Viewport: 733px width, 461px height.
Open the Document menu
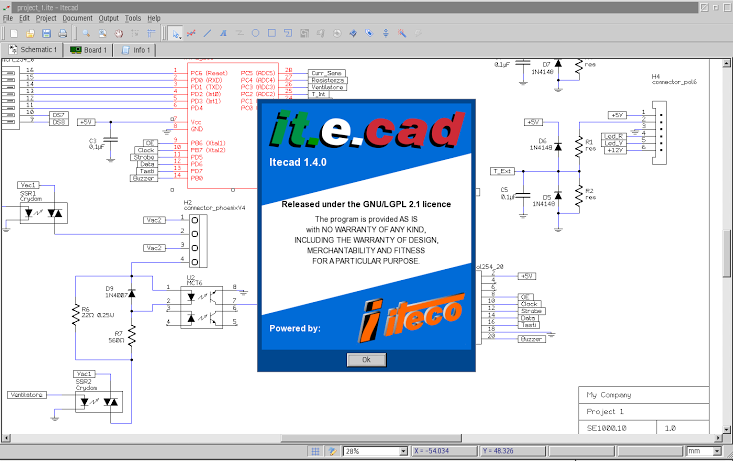pyautogui.click(x=78, y=18)
